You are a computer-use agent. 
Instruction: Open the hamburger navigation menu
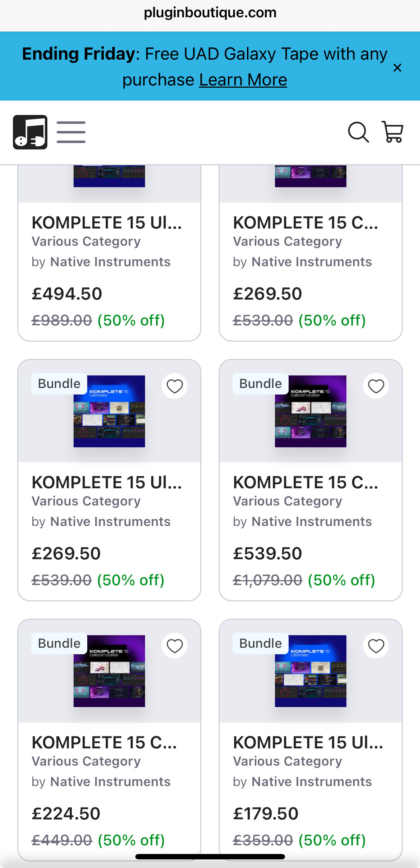pyautogui.click(x=71, y=132)
